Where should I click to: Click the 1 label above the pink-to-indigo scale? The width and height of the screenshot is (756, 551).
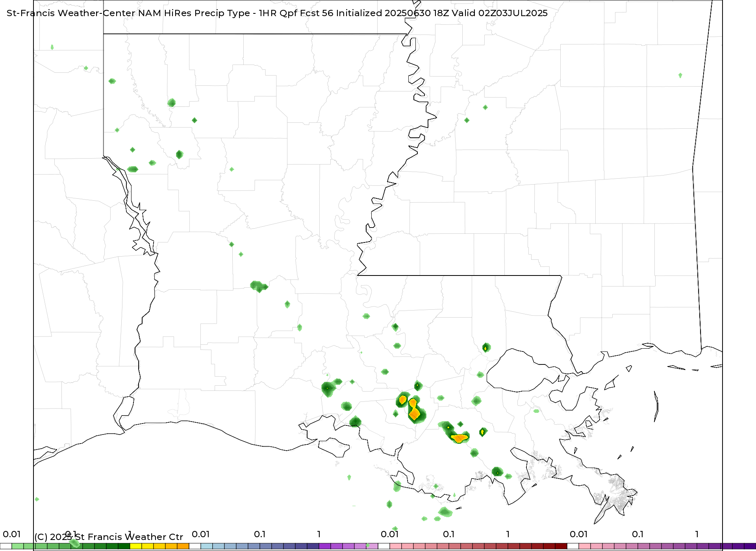(x=697, y=534)
